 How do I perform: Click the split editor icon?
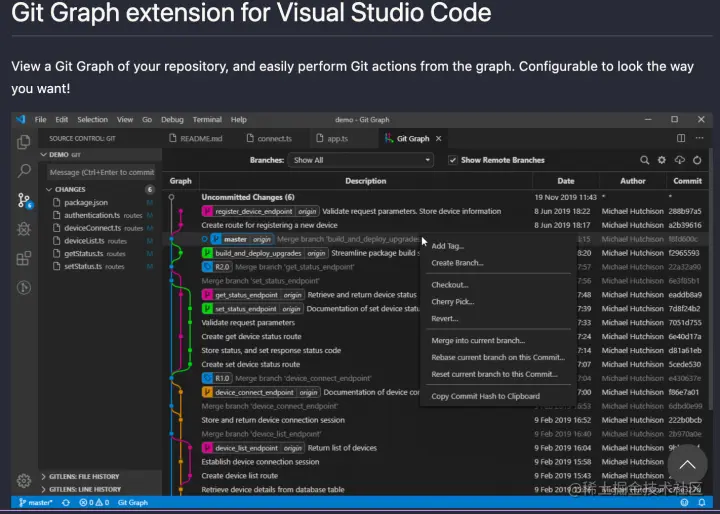point(681,138)
